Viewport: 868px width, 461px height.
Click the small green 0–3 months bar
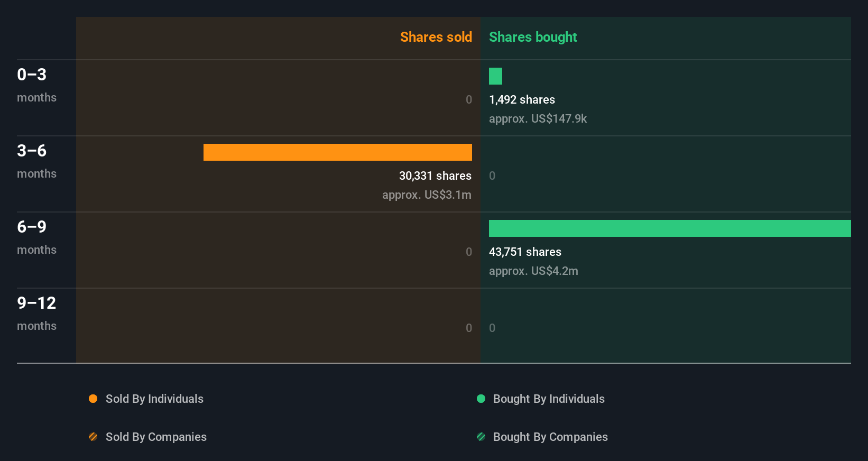495,76
